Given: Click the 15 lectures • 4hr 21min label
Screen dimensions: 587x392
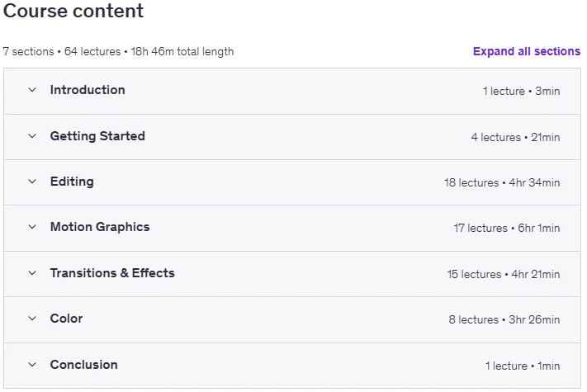Looking at the screenshot, I should [504, 274].
